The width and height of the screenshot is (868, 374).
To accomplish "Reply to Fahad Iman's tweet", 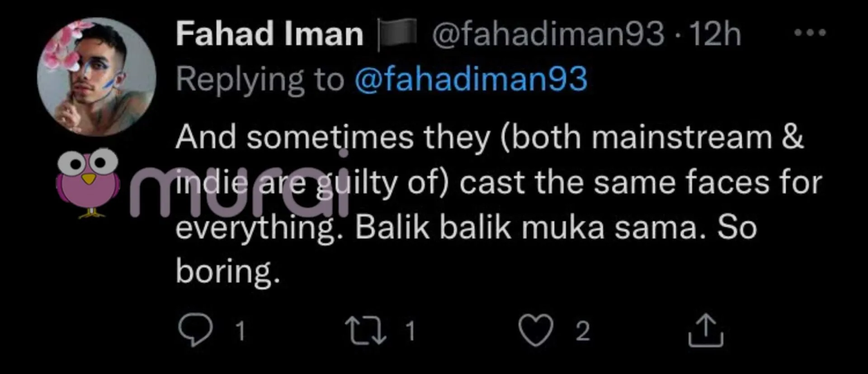I will (x=195, y=330).
